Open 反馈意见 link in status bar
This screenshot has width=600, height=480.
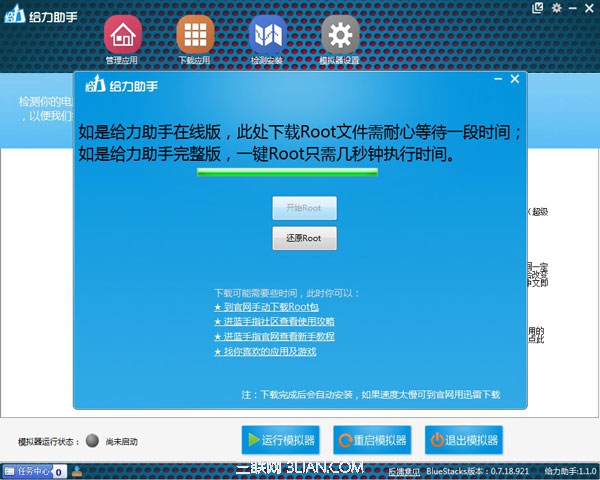[404, 472]
